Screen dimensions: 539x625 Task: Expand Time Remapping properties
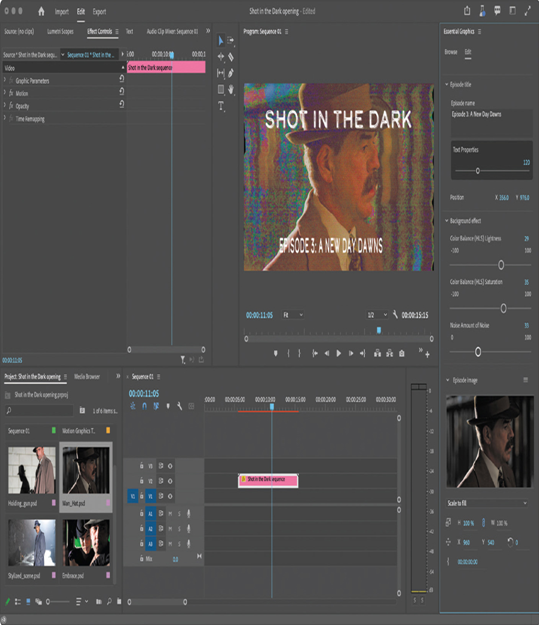pos(5,118)
